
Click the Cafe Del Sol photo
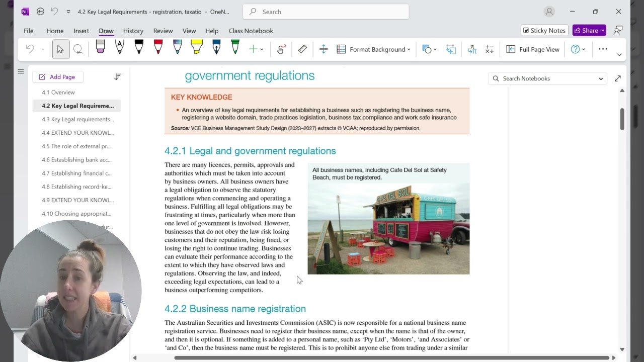coord(388,229)
